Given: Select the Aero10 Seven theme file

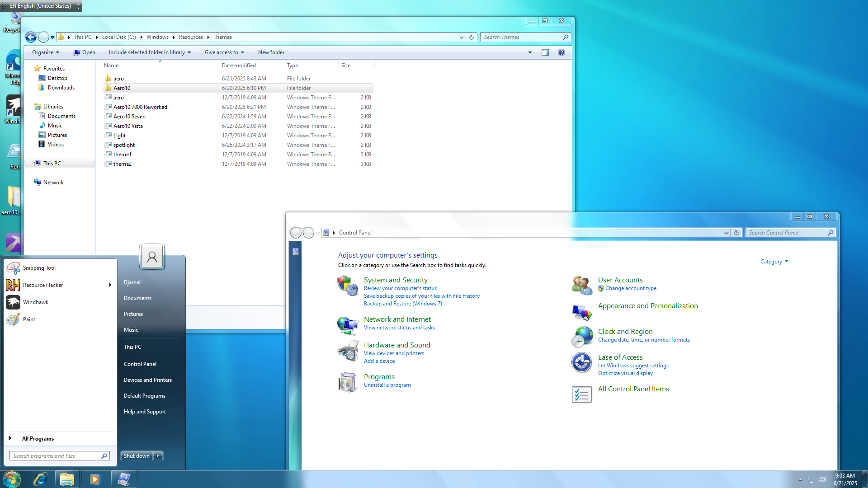Looking at the screenshot, I should pos(129,117).
